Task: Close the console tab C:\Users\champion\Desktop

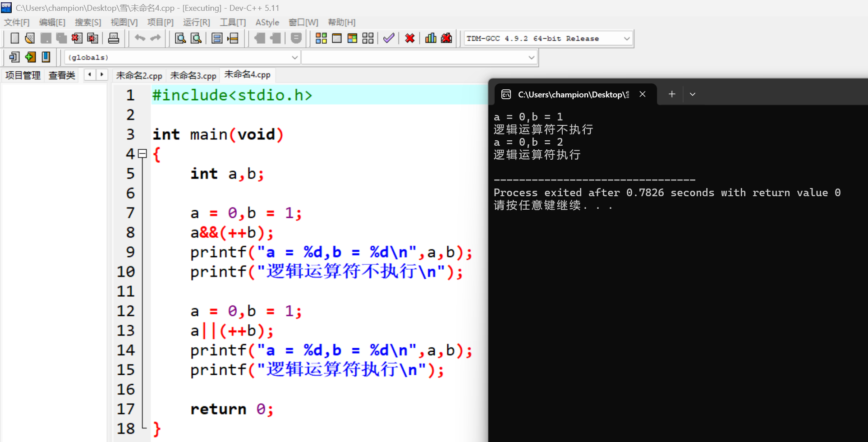Action: pos(643,94)
